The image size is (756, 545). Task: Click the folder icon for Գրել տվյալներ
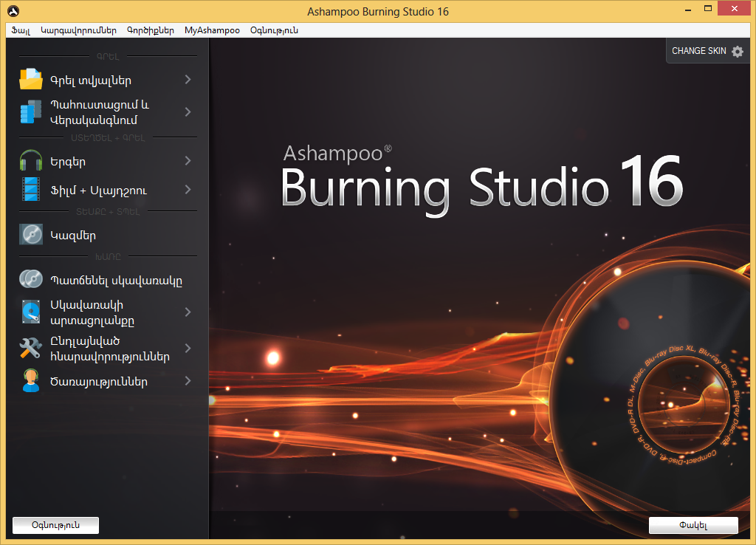point(31,80)
